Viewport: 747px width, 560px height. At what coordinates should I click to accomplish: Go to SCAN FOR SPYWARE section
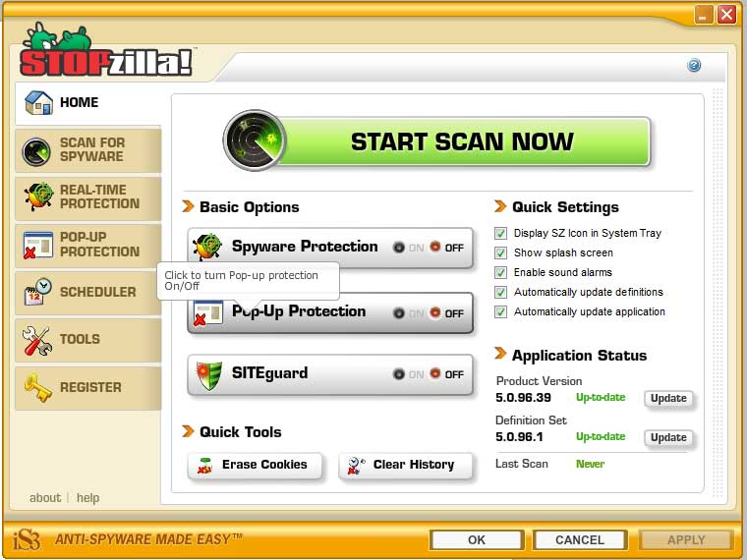tap(88, 150)
